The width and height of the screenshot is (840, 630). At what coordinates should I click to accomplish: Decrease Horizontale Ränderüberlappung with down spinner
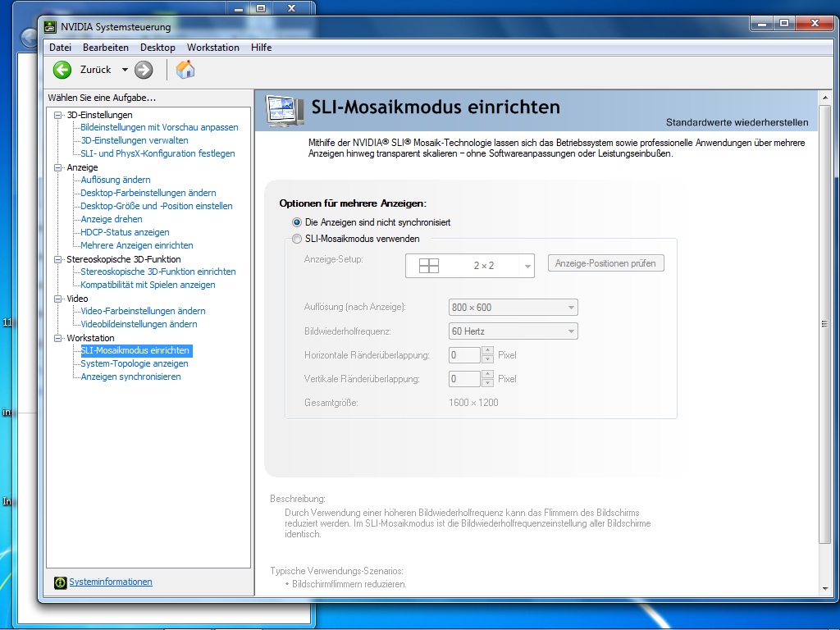(x=487, y=359)
